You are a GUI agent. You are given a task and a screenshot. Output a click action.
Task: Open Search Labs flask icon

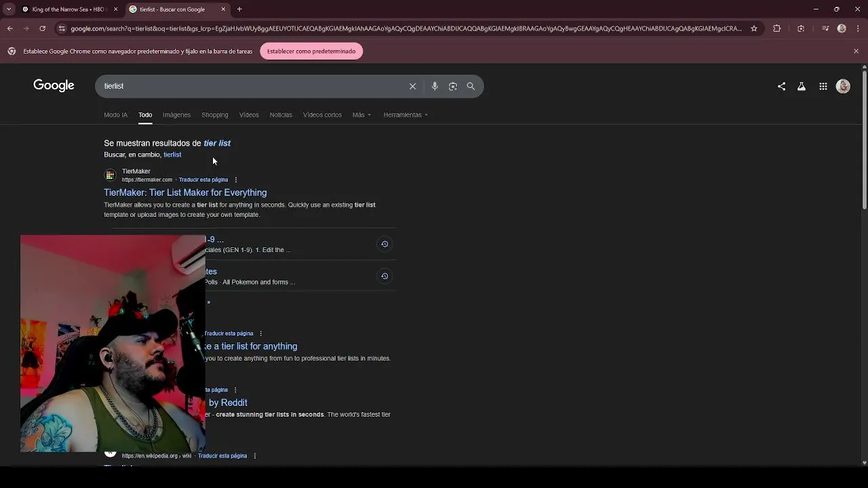(x=802, y=86)
